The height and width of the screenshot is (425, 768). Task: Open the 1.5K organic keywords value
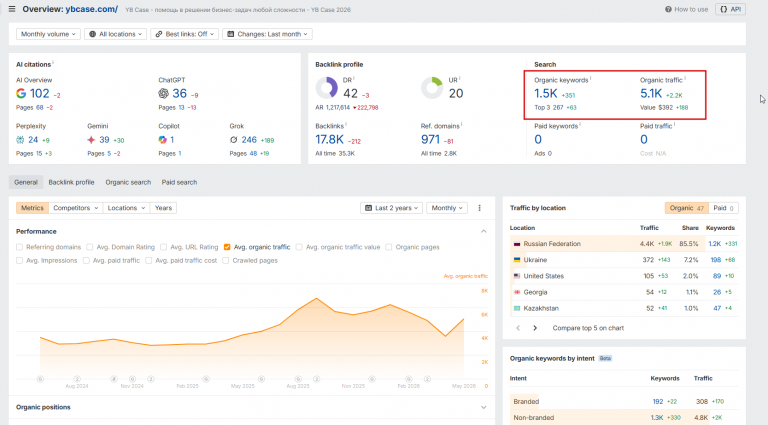click(x=546, y=94)
